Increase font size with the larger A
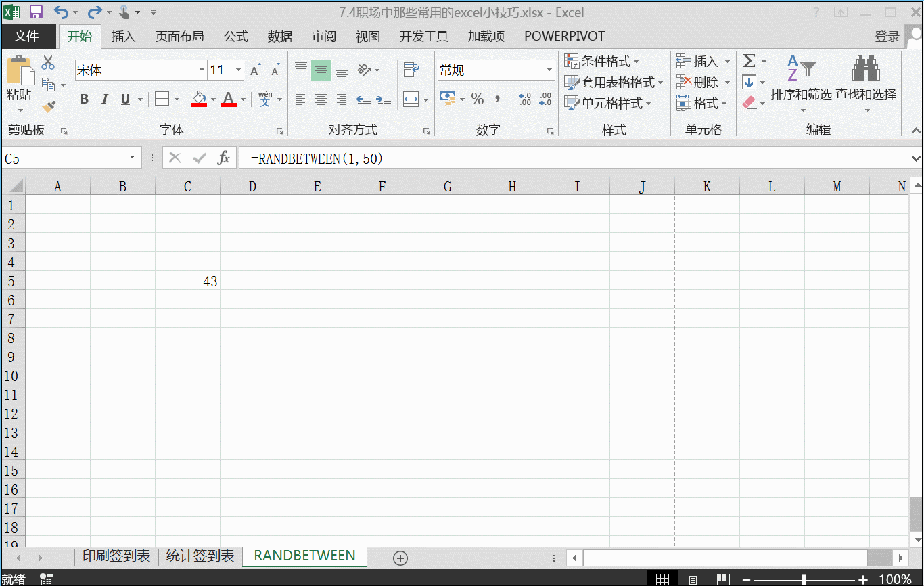 pos(255,70)
